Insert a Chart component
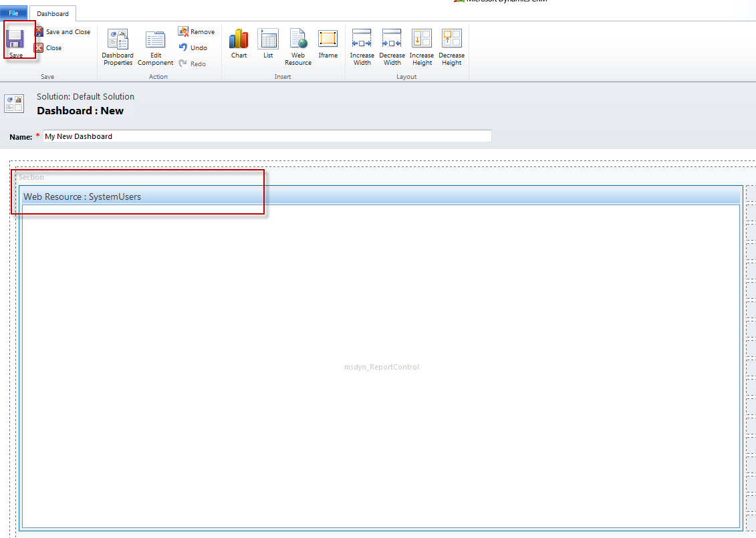Screen dimensions: 756x538 coord(239,43)
